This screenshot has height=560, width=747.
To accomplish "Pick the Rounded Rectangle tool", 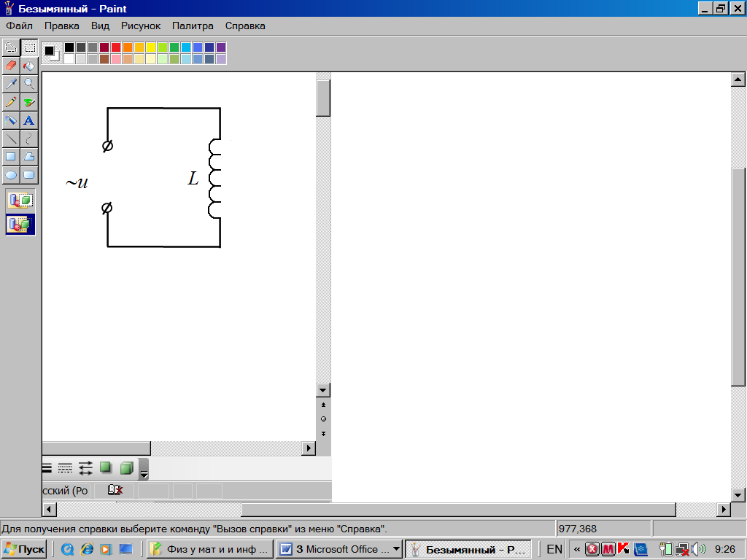I will click(x=29, y=175).
